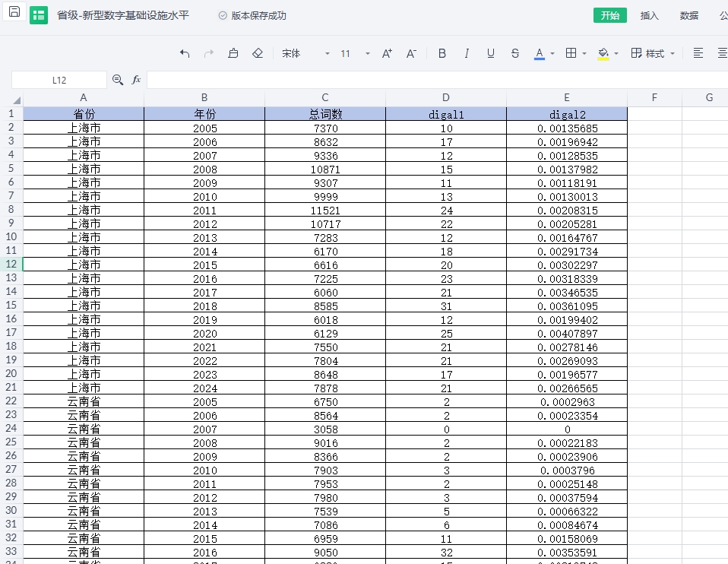Select column C header

click(x=325, y=97)
